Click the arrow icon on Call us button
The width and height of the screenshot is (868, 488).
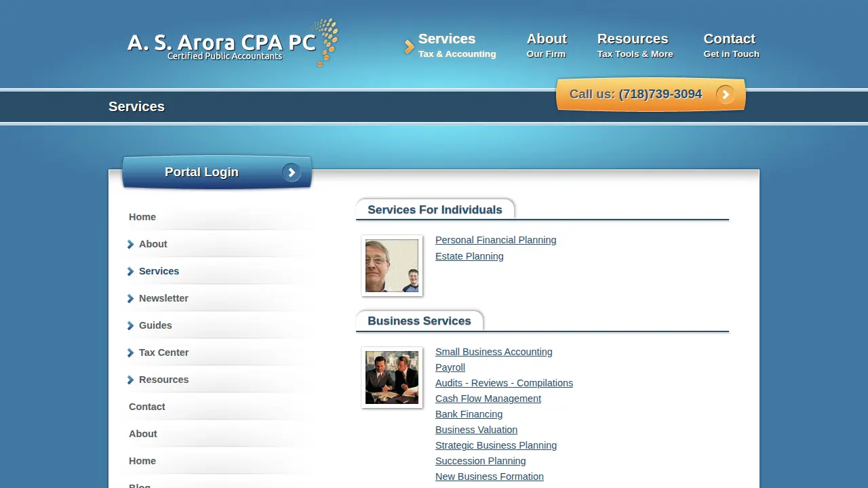725,95
